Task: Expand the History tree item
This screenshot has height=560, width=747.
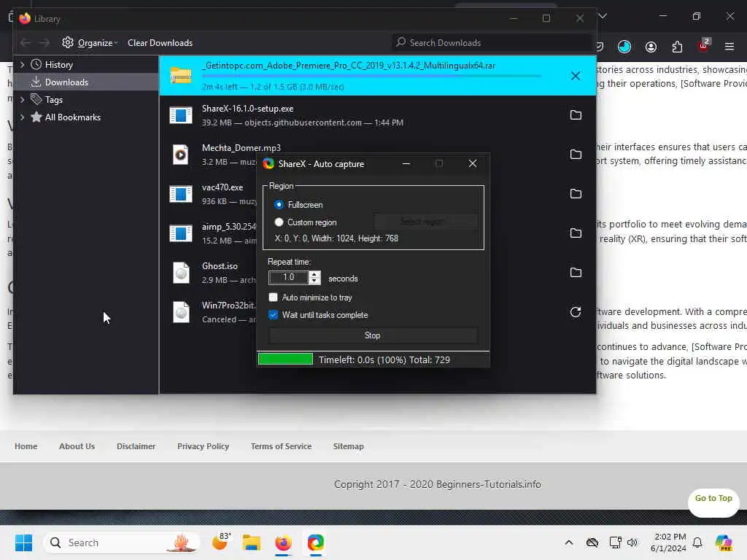Action: point(22,65)
